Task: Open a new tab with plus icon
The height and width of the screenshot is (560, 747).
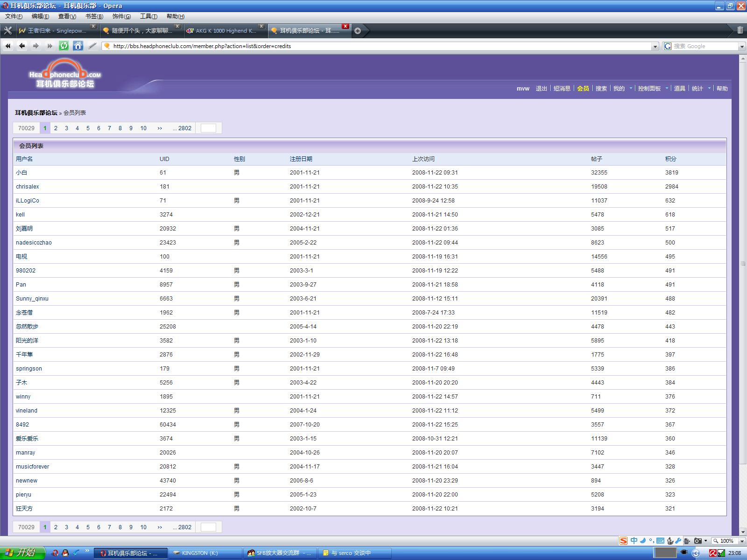Action: point(358,31)
